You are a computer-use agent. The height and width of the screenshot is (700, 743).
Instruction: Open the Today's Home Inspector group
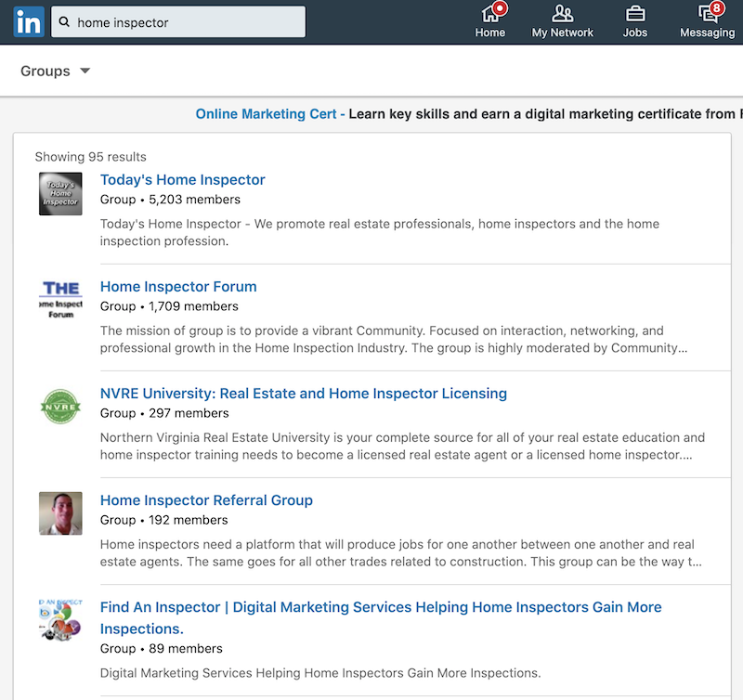(182, 179)
